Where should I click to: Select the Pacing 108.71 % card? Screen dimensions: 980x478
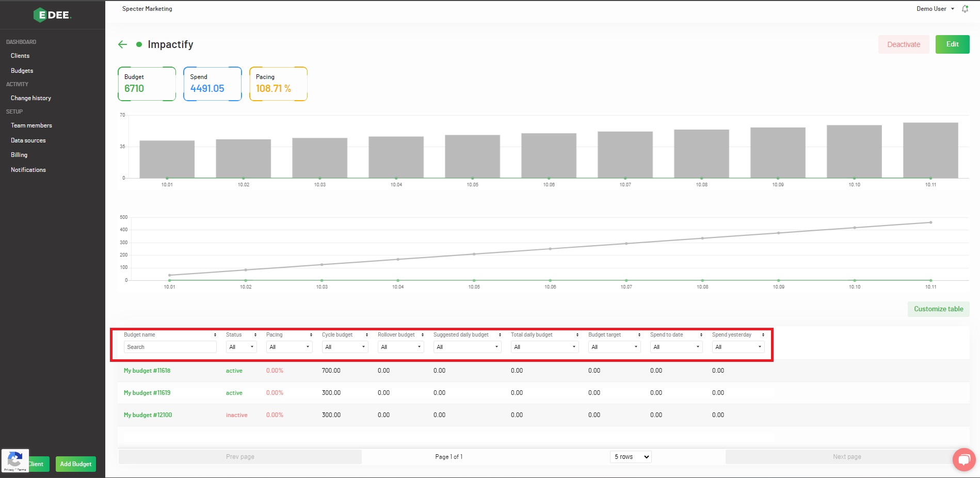[x=279, y=84]
